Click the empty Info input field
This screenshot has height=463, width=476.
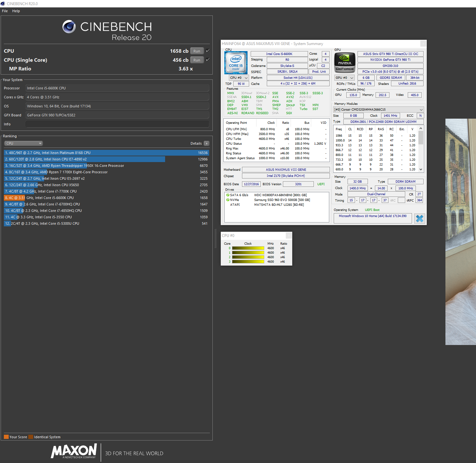(x=117, y=124)
